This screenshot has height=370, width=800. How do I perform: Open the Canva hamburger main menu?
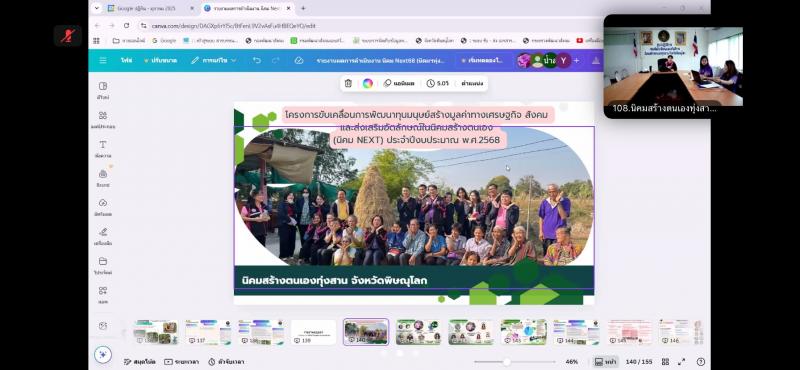(x=103, y=60)
